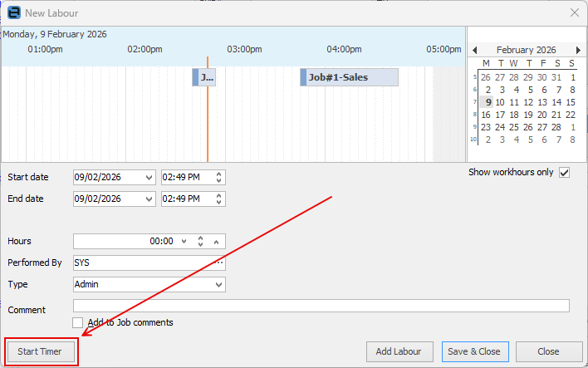Go to next month in calendar
This screenshot has height=368, width=588.
578,50
